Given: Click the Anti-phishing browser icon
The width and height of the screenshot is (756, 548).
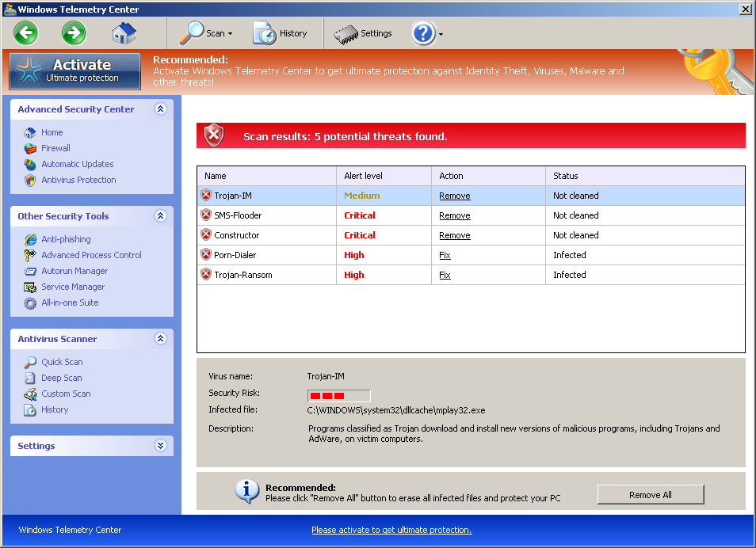Looking at the screenshot, I should coord(30,239).
